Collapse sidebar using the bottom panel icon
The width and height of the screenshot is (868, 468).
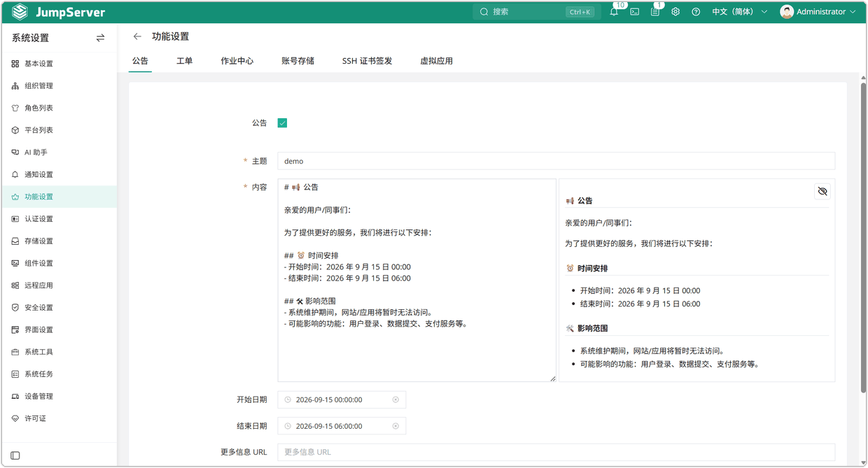(x=15, y=455)
